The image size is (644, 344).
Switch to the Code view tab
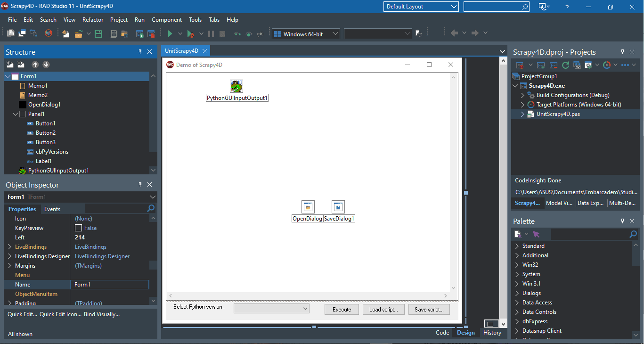click(x=442, y=333)
